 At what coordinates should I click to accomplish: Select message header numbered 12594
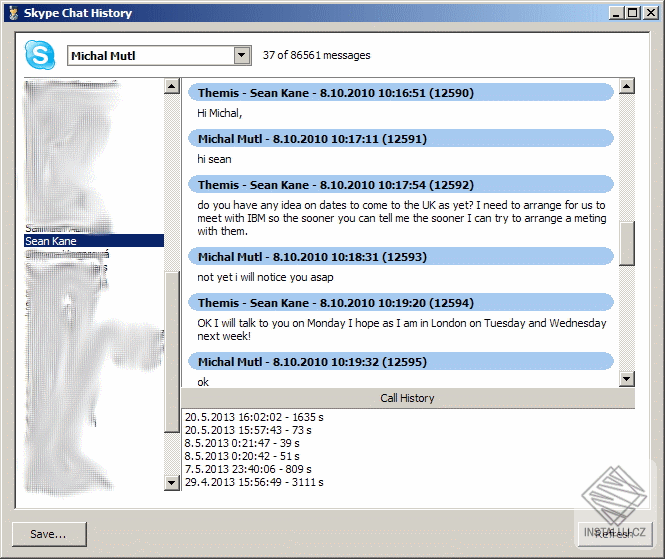click(401, 303)
